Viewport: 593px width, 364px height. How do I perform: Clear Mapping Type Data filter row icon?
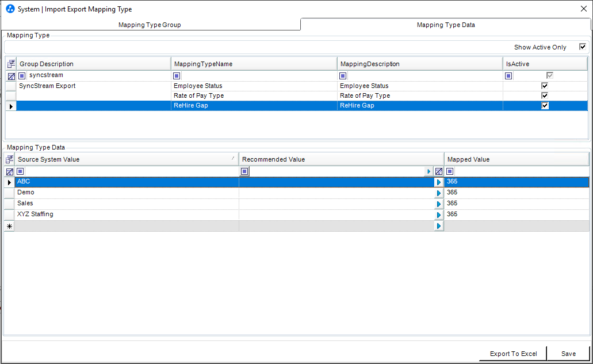10,171
